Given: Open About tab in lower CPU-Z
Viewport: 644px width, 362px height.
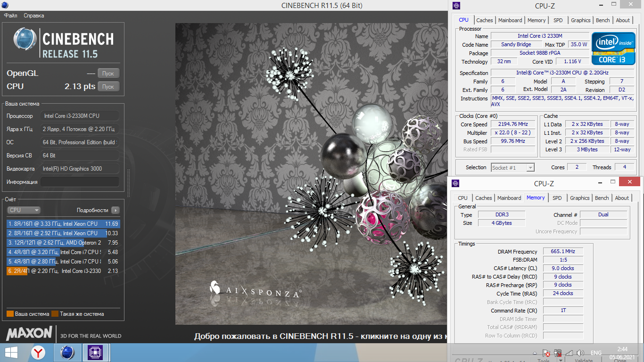Looking at the screenshot, I should [x=622, y=198].
